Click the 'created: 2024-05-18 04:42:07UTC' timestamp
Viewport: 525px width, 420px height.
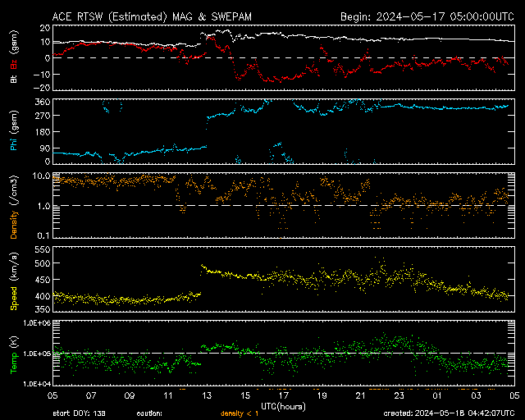coord(449,413)
